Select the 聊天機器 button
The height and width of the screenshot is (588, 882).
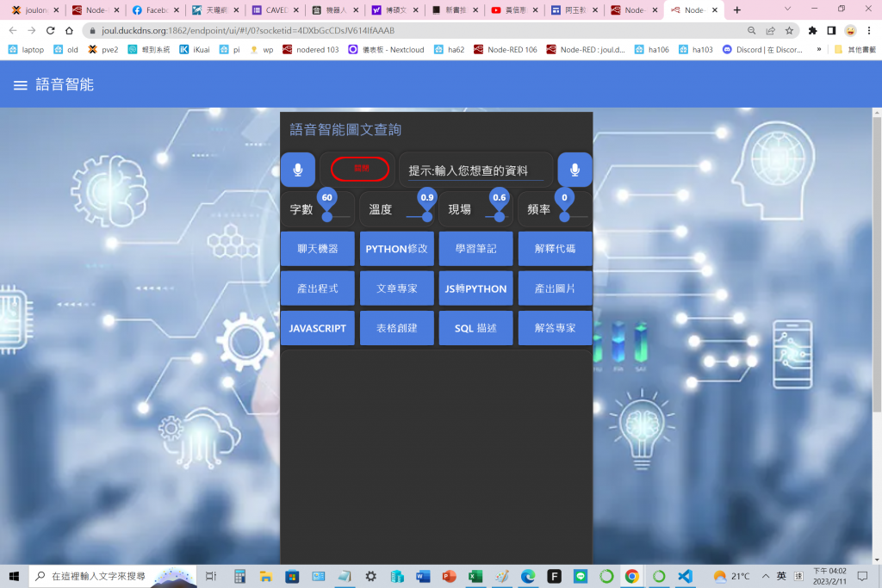click(317, 249)
